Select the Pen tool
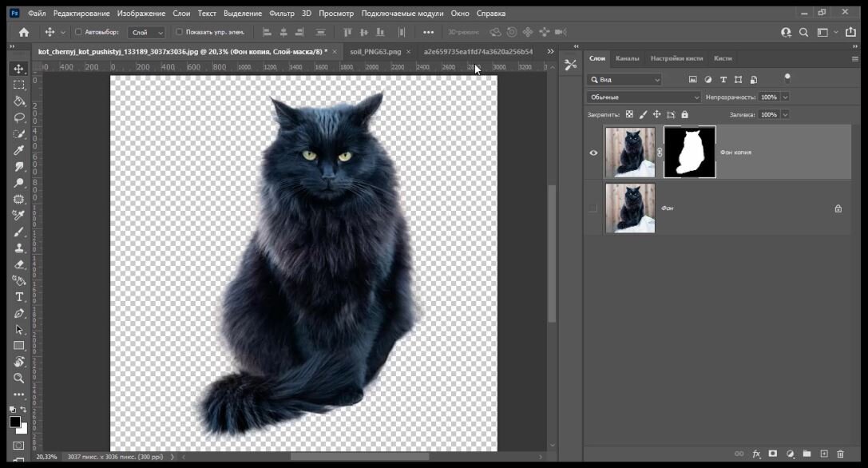Screen dimensions: 868x468 (19, 313)
